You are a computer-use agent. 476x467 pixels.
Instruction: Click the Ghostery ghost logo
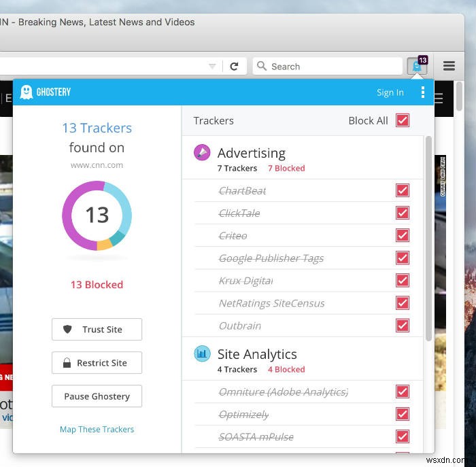pyautogui.click(x=27, y=92)
